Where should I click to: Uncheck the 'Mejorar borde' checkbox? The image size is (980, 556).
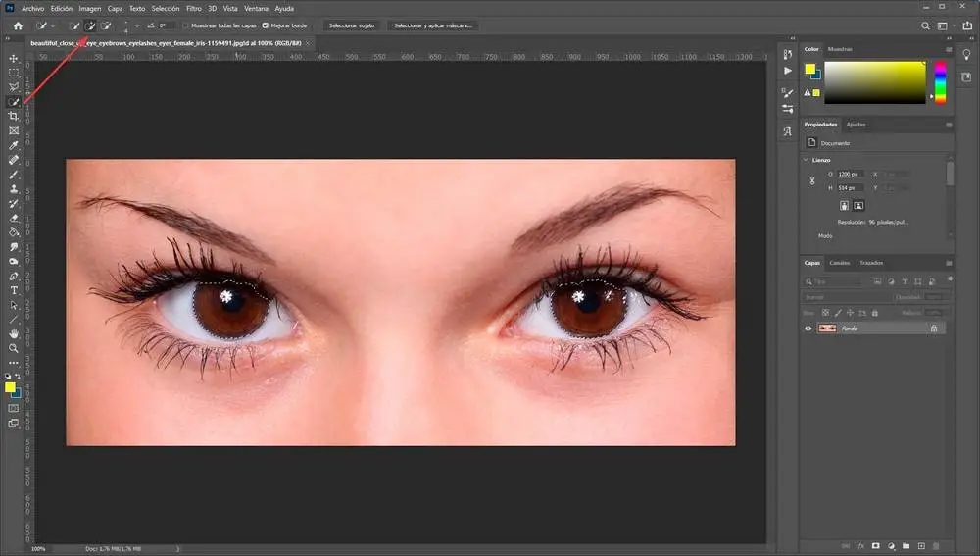(x=266, y=25)
